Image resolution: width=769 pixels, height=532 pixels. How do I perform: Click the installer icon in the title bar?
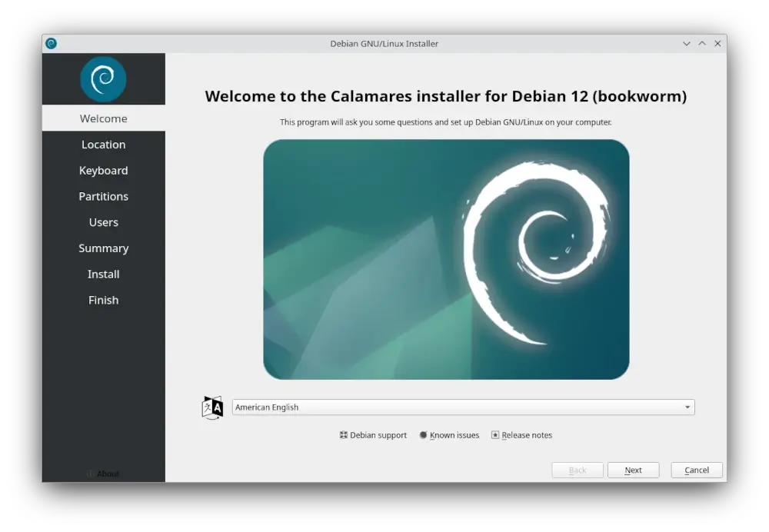(x=50, y=43)
